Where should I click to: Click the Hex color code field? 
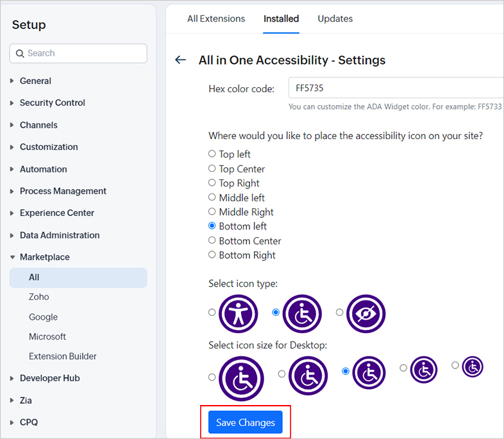tap(396, 88)
